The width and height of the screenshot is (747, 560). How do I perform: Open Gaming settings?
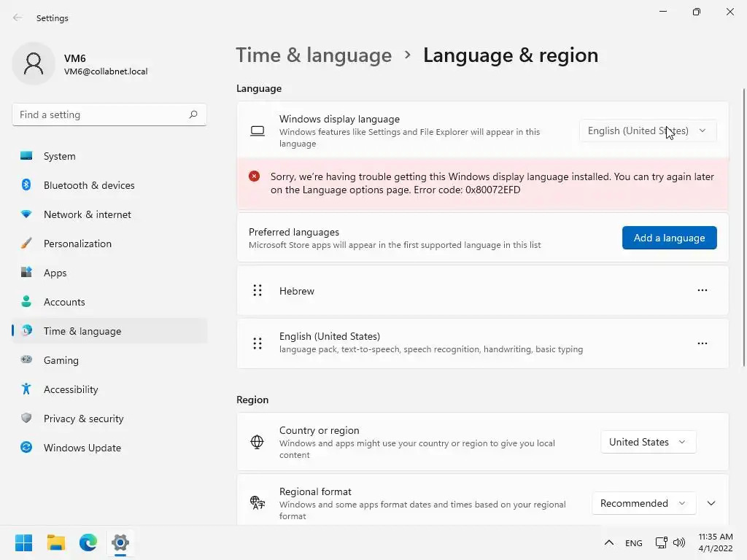(109, 360)
